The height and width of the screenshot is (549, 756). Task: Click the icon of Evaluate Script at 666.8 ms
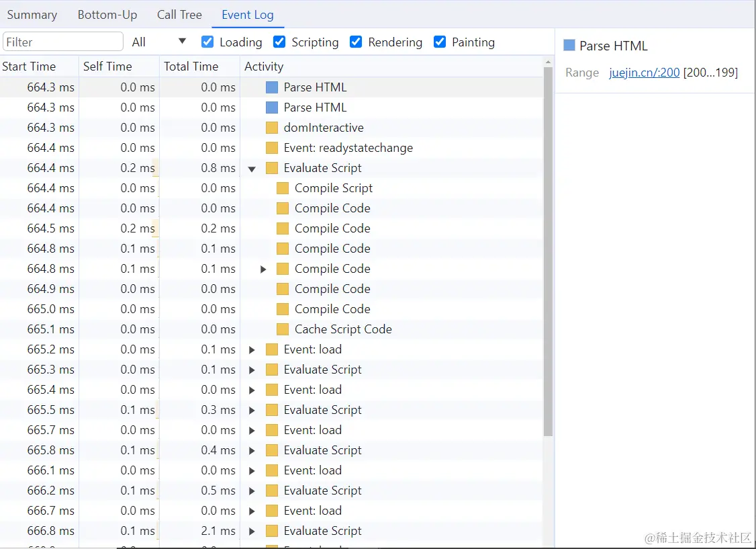[272, 531]
